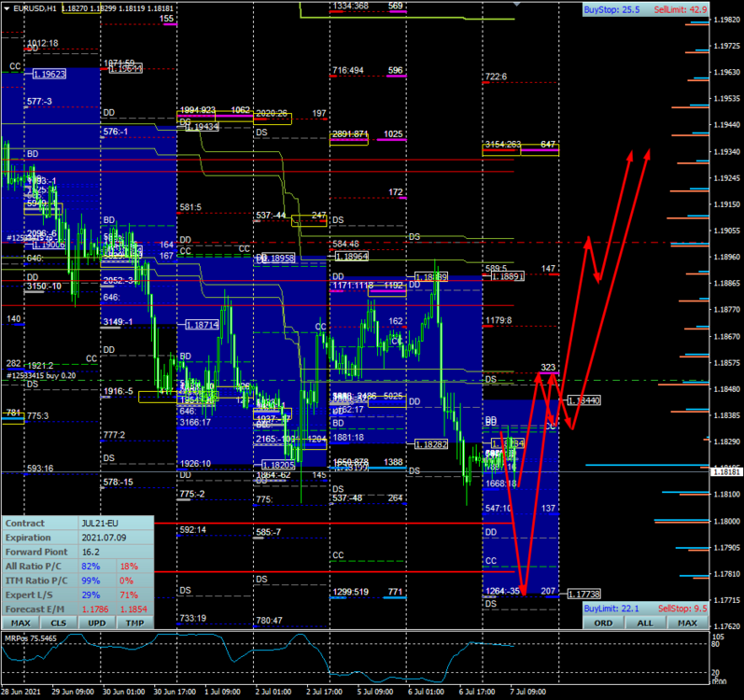The image size is (744, 700).
Task: Click the Forecast E/M row label
Action: point(35,609)
